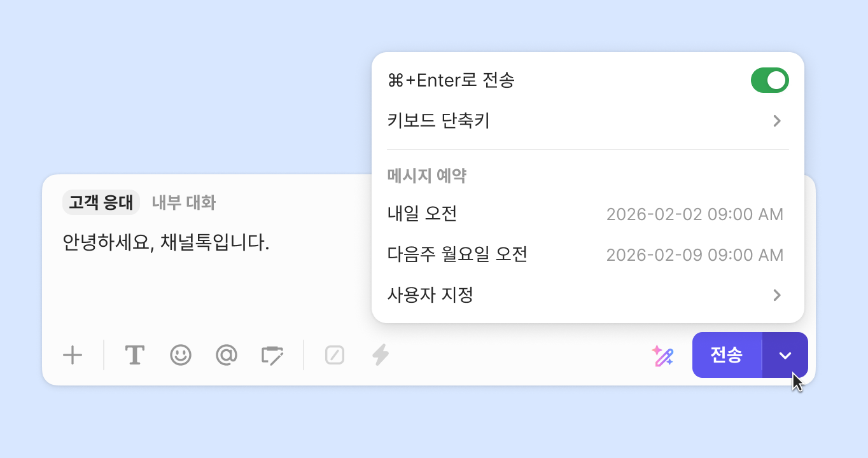Expand the arrow next to 사용자 지정

[x=776, y=295]
